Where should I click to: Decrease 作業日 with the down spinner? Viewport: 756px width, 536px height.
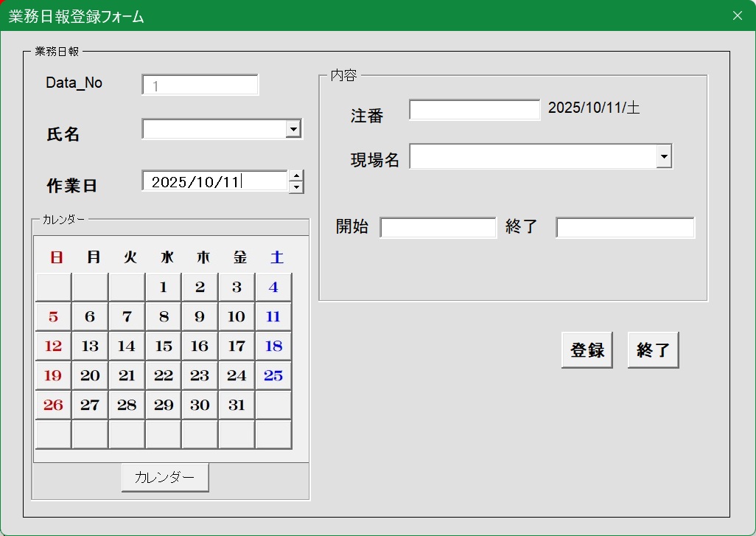click(296, 187)
